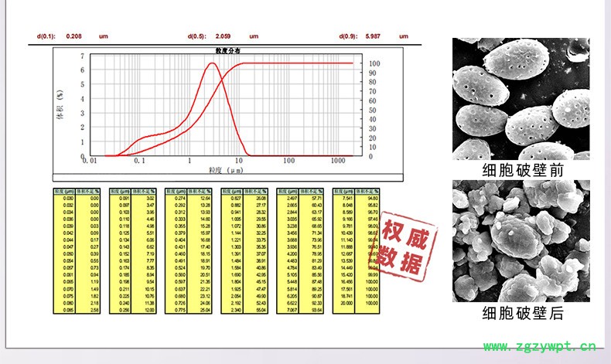
Task: Click the 100 tick on the right axis
Action: point(374,63)
